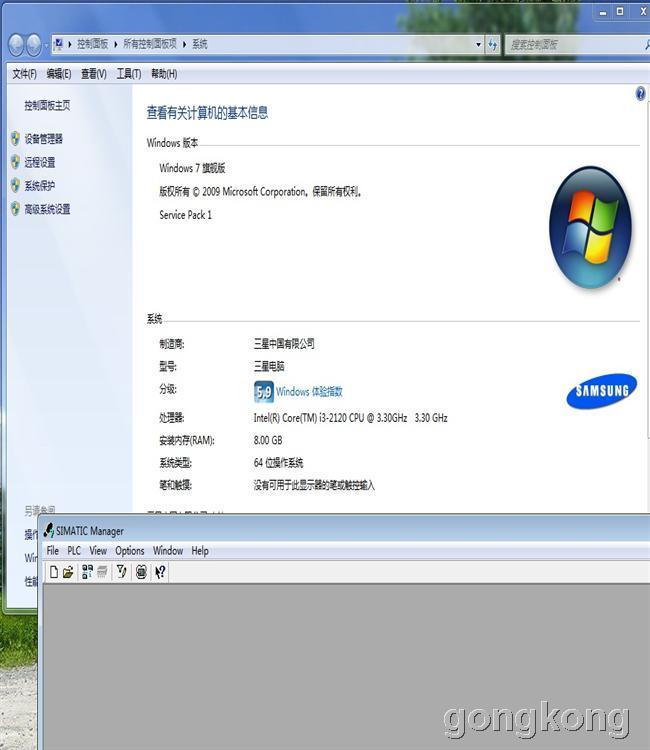Click the computer icon in the address bar
650x750 pixels.
pyautogui.click(x=58, y=44)
